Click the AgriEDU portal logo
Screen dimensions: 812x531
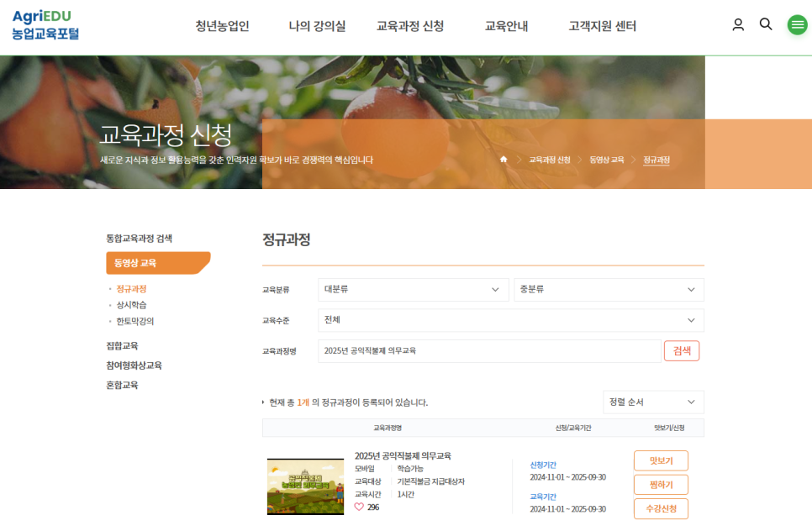coord(42,24)
